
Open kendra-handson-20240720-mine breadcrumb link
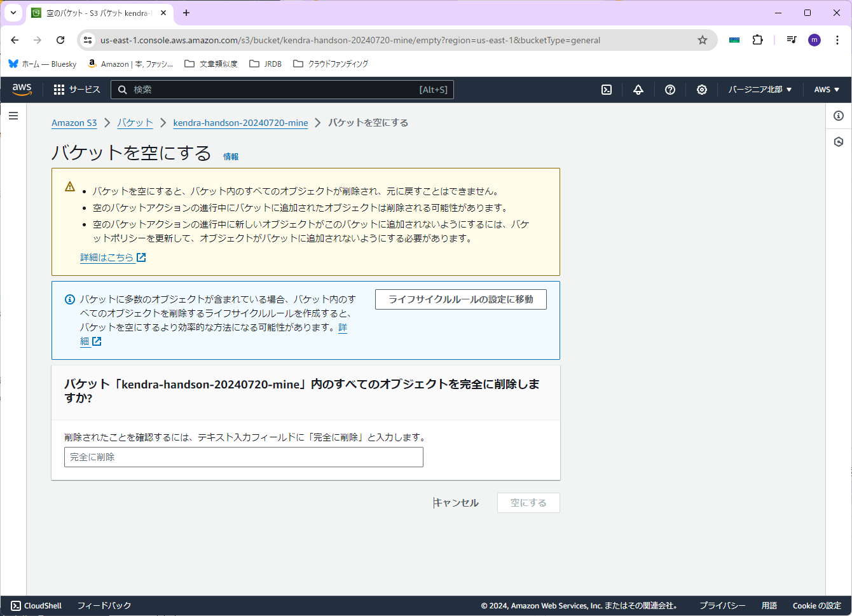(240, 123)
